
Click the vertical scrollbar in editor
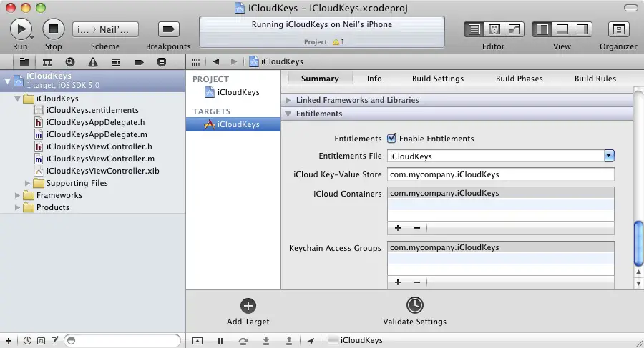click(x=638, y=243)
